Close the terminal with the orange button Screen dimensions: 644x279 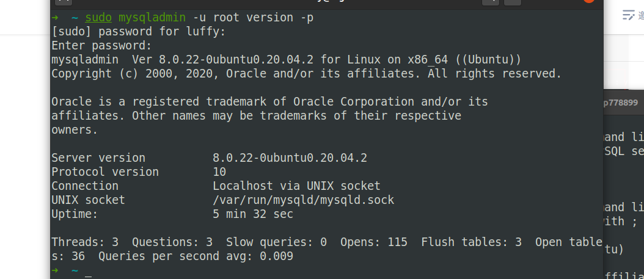pyautogui.click(x=589, y=1)
